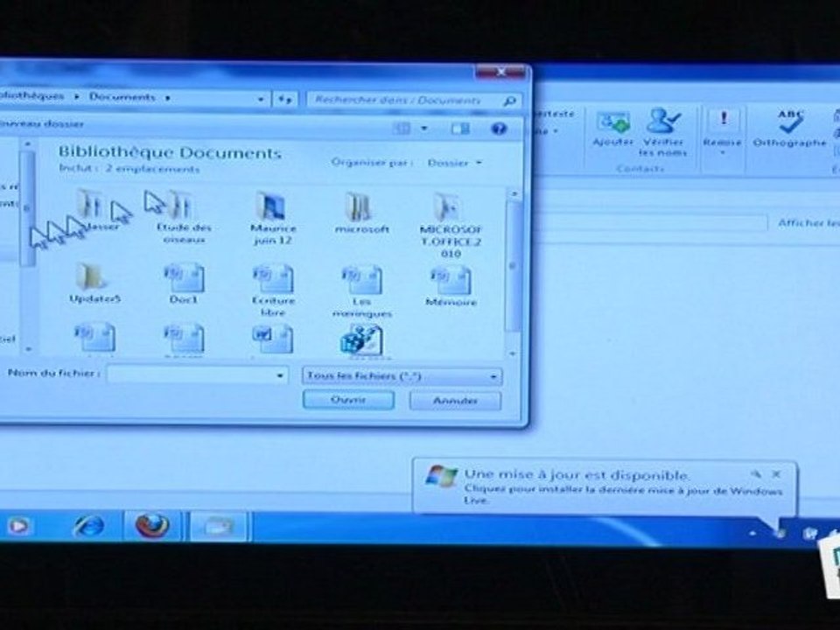Click navigation pane scrollbar
Viewport: 840px width, 630px height.
point(27,208)
